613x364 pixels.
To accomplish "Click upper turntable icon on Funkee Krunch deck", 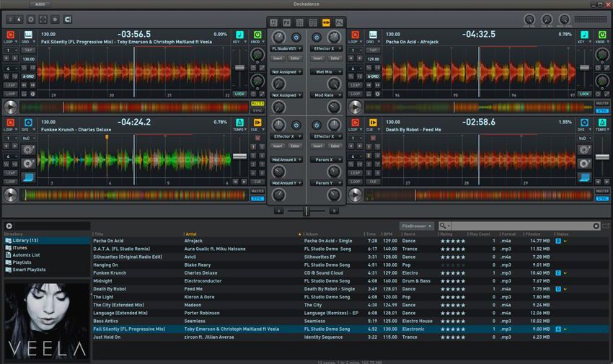I will 28,150.
